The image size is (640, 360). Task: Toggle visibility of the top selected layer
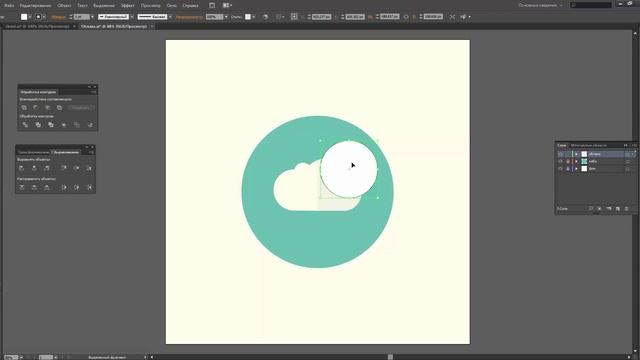[560, 154]
